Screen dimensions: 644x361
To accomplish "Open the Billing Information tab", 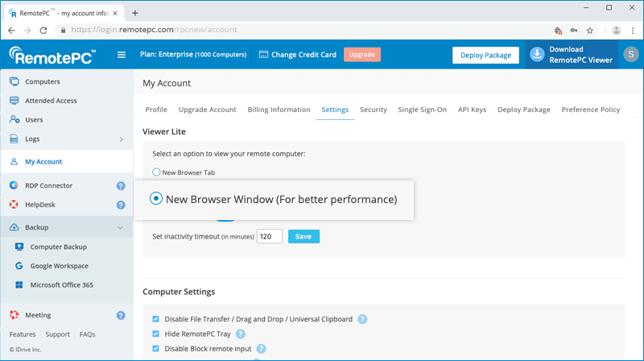I will 279,110.
